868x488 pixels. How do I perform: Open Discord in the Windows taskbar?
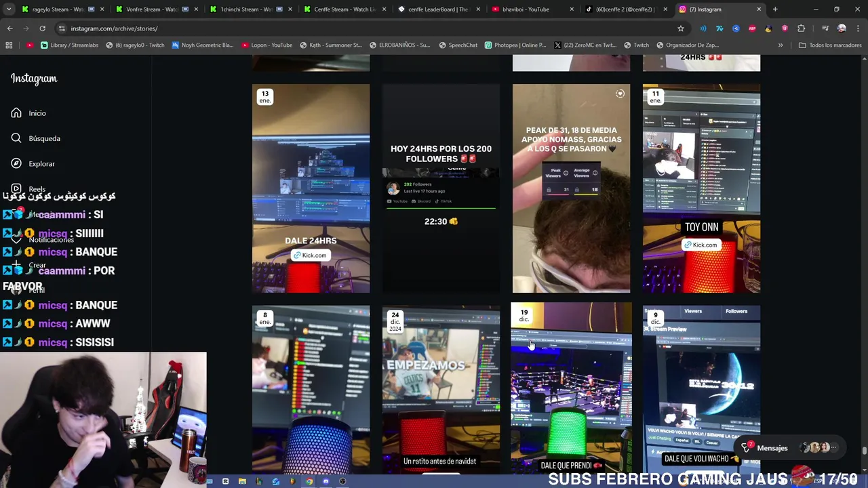(325, 481)
